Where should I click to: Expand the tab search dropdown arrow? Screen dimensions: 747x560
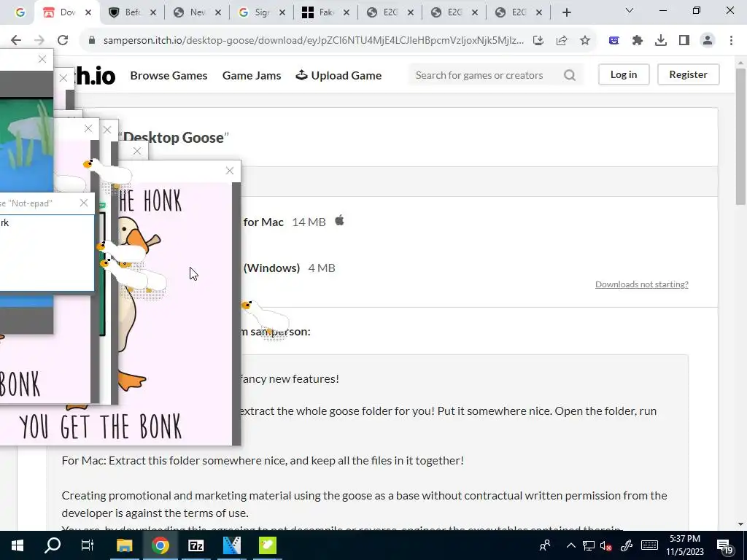630,10
